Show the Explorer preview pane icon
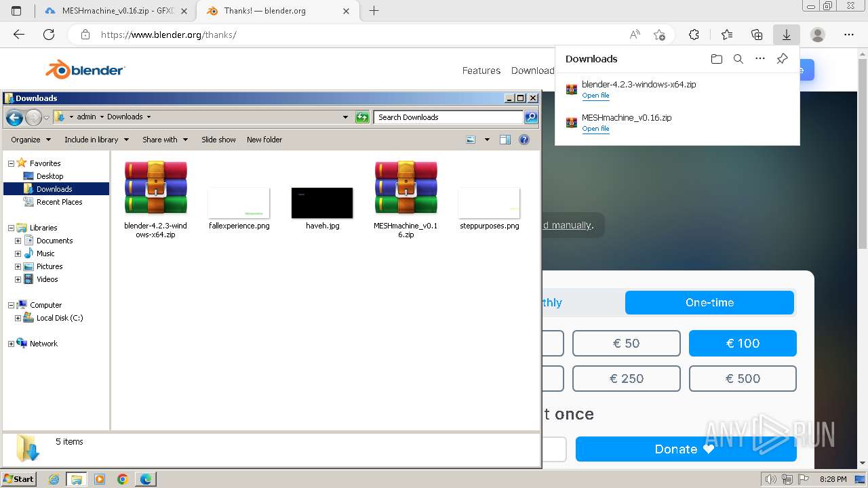Screen dimensions: 868x488 (x=505, y=140)
